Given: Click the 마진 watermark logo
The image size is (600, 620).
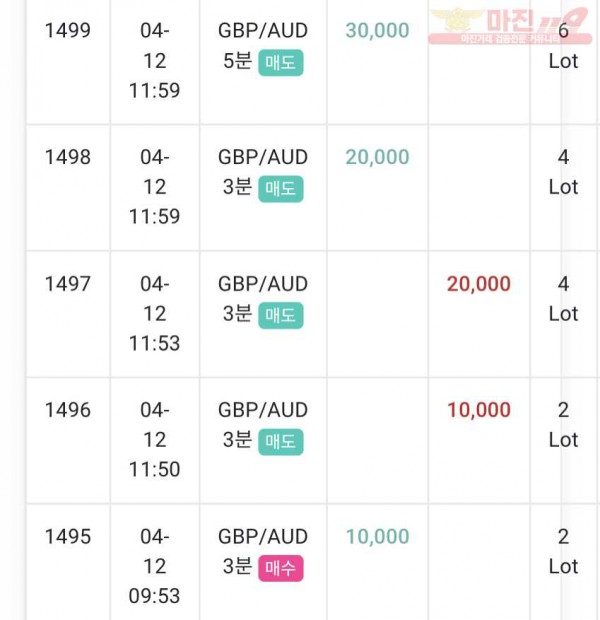Looking at the screenshot, I should pyautogui.click(x=510, y=25).
